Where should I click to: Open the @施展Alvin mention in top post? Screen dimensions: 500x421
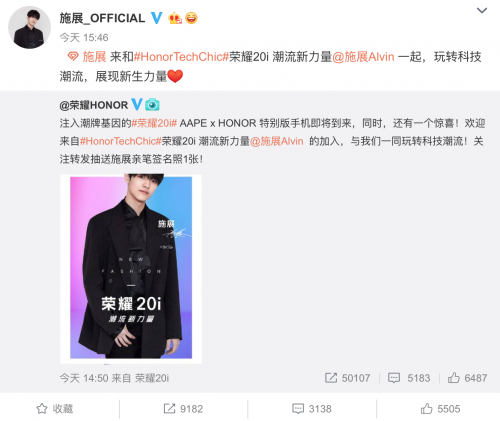click(363, 57)
